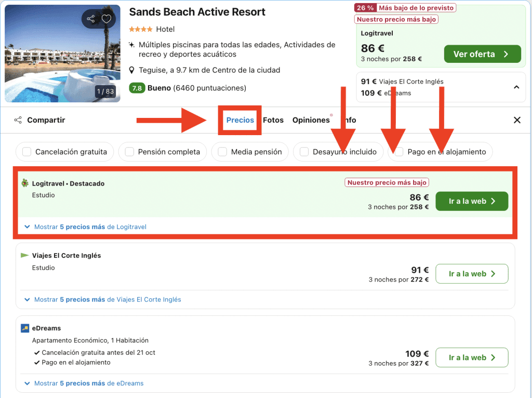Click the four-star hotel rating

140,29
